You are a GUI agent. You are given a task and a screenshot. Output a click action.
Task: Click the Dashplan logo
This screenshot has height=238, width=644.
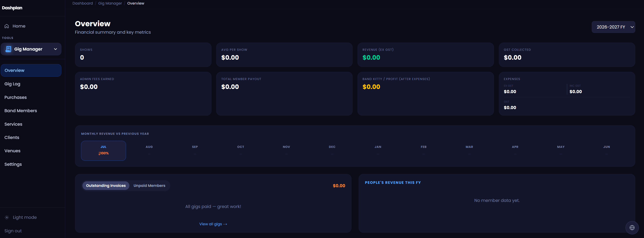[12, 8]
